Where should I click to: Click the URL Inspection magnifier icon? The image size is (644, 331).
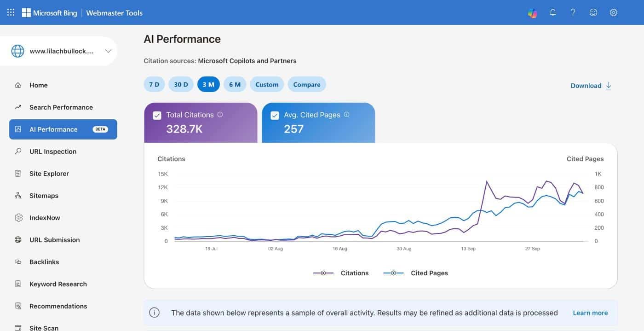click(18, 151)
